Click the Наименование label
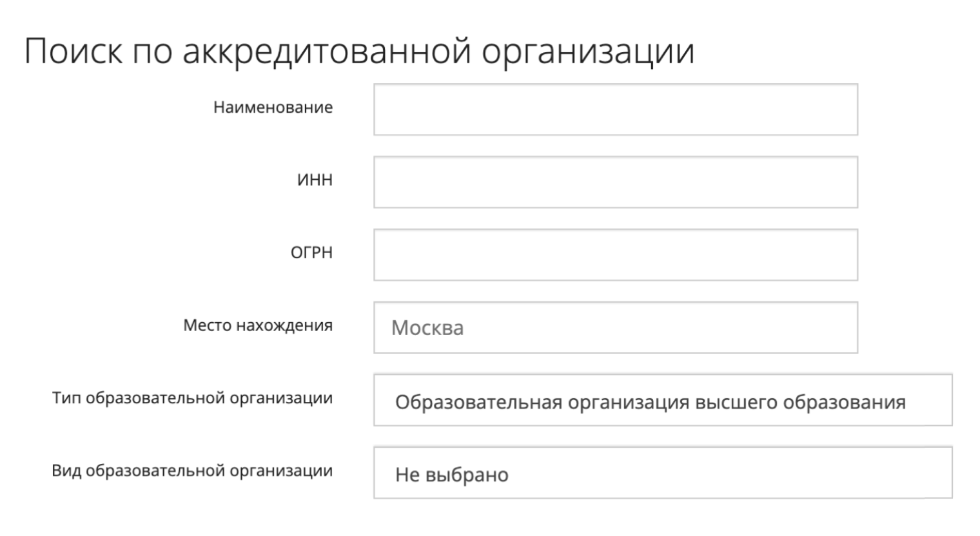The width and height of the screenshot is (980, 536). point(273,108)
